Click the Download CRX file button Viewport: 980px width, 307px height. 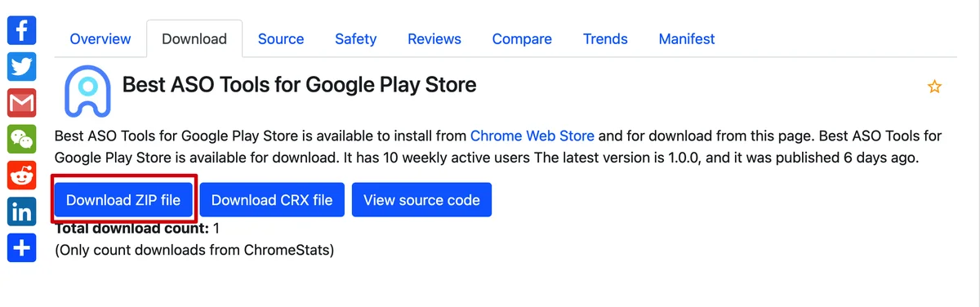tap(272, 200)
